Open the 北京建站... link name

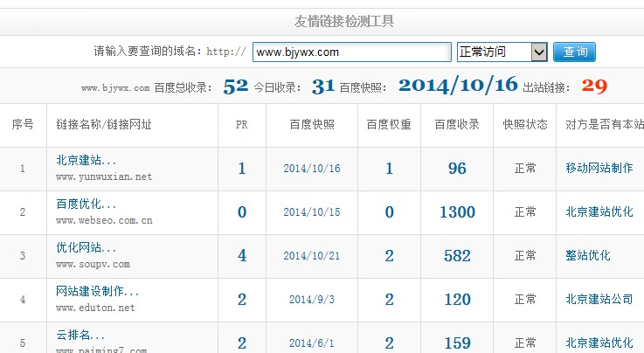pyautogui.click(x=86, y=161)
